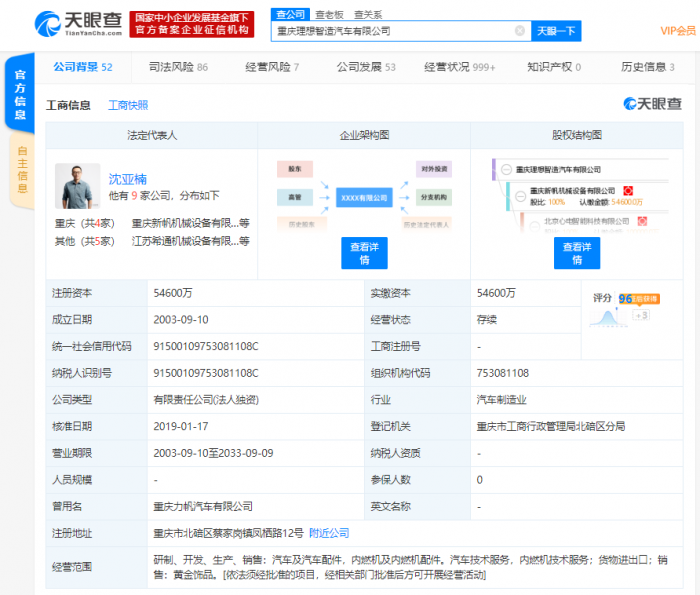Select the 自主信息 side tab
The height and width of the screenshot is (595, 700).
20,169
